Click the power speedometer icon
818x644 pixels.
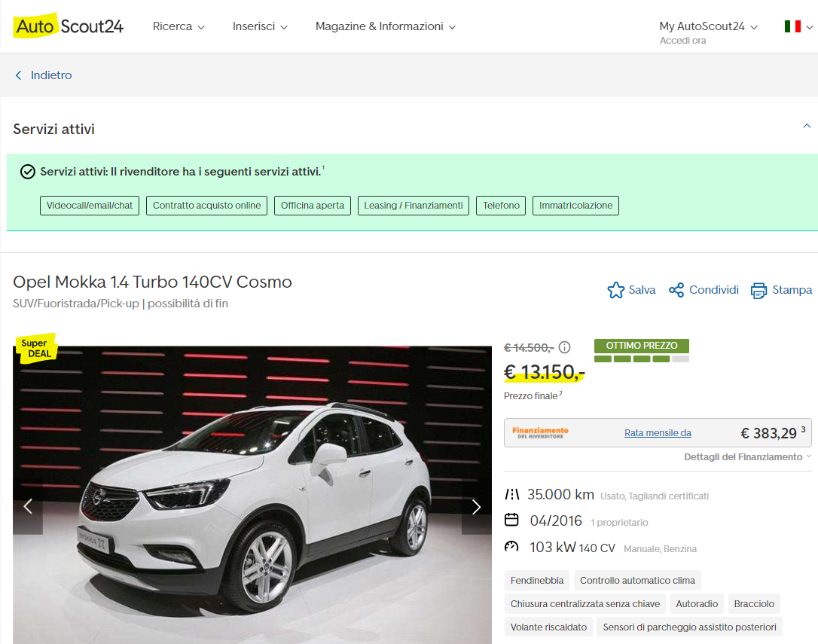coord(511,546)
